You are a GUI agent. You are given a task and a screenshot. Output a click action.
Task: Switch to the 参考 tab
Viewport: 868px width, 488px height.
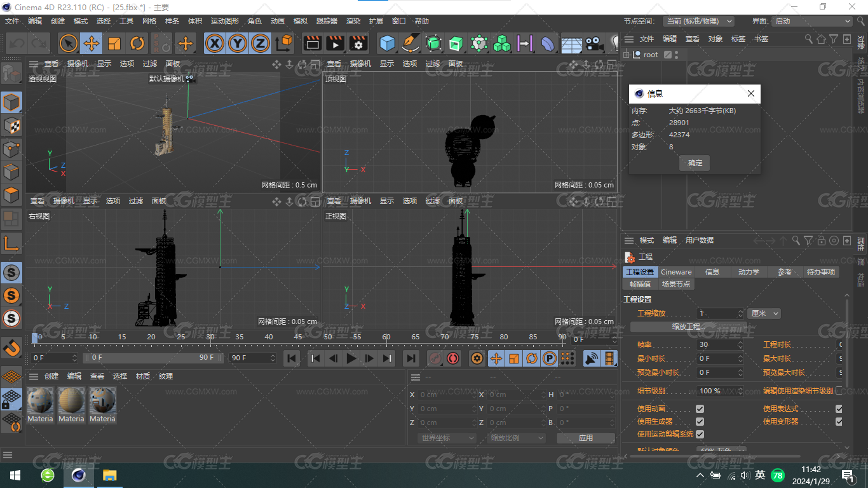[x=785, y=272]
